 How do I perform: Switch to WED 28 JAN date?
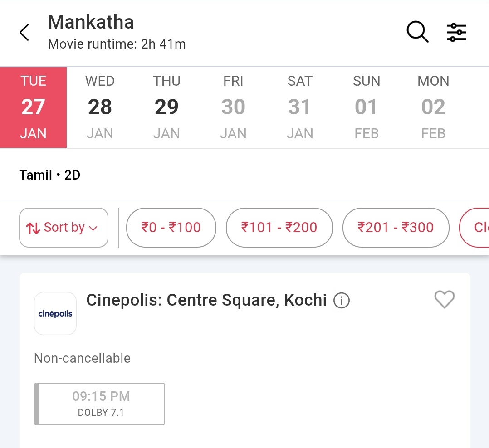[x=100, y=107]
